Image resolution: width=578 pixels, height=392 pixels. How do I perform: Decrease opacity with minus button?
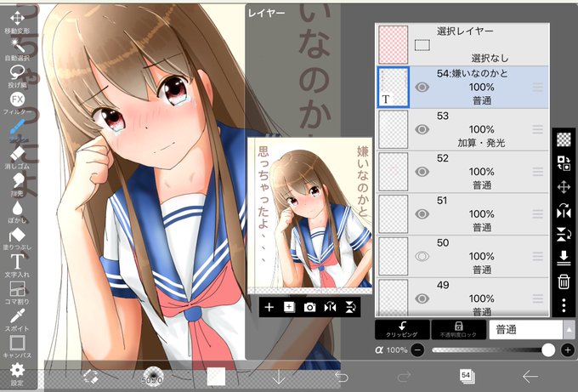point(417,350)
